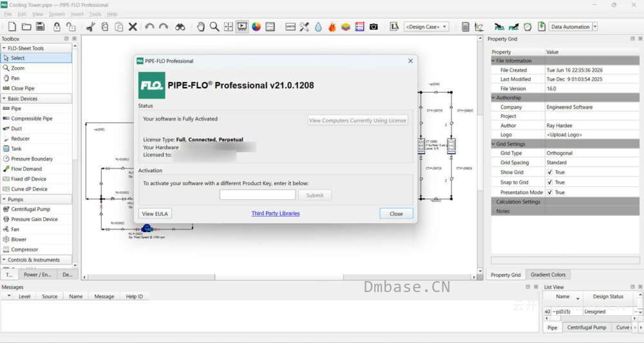
Task: Open a file with the folder icon
Action: tap(26, 26)
